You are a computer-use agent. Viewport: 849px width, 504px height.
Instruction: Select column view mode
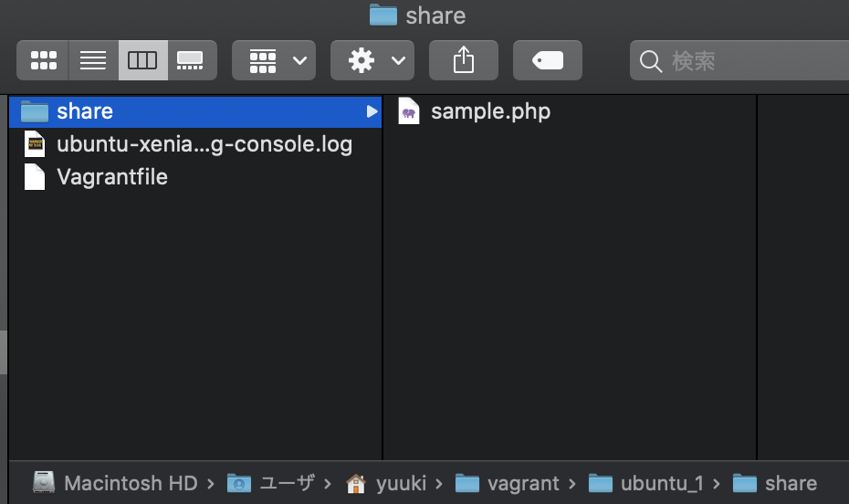click(142, 61)
